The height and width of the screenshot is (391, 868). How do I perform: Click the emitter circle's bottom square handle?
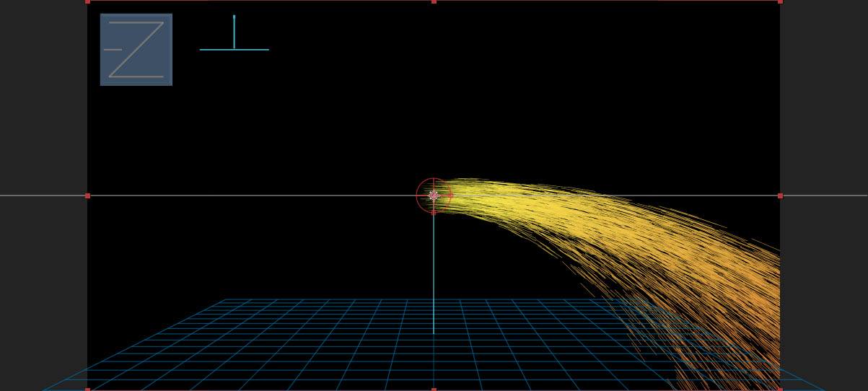[x=434, y=212]
